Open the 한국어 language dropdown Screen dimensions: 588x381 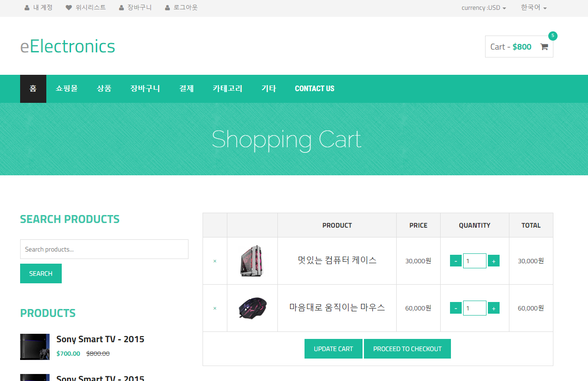point(534,8)
